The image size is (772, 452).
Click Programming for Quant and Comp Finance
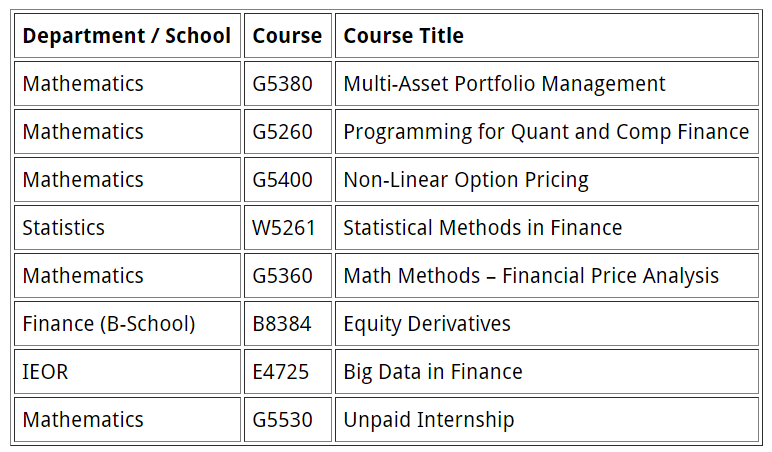546,132
